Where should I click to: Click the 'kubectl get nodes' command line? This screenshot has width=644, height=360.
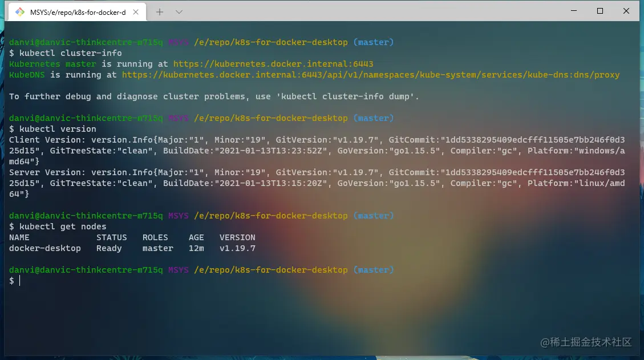[x=58, y=226]
